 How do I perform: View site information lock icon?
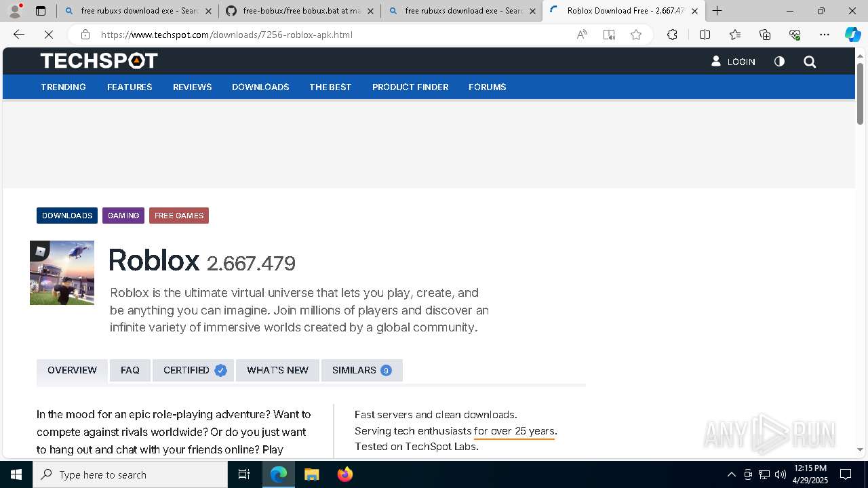pos(85,35)
